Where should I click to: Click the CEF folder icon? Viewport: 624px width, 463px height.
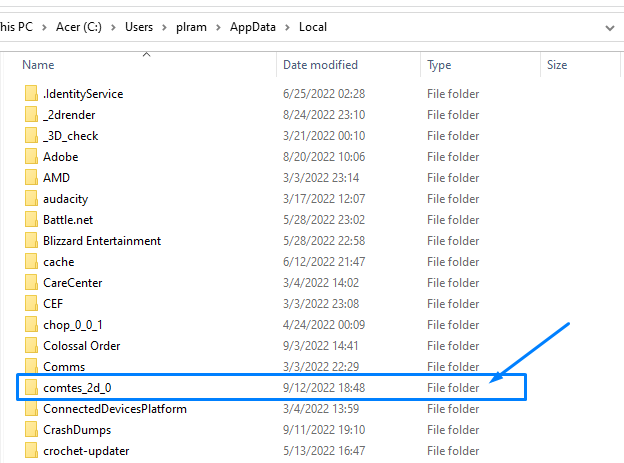pos(30,304)
